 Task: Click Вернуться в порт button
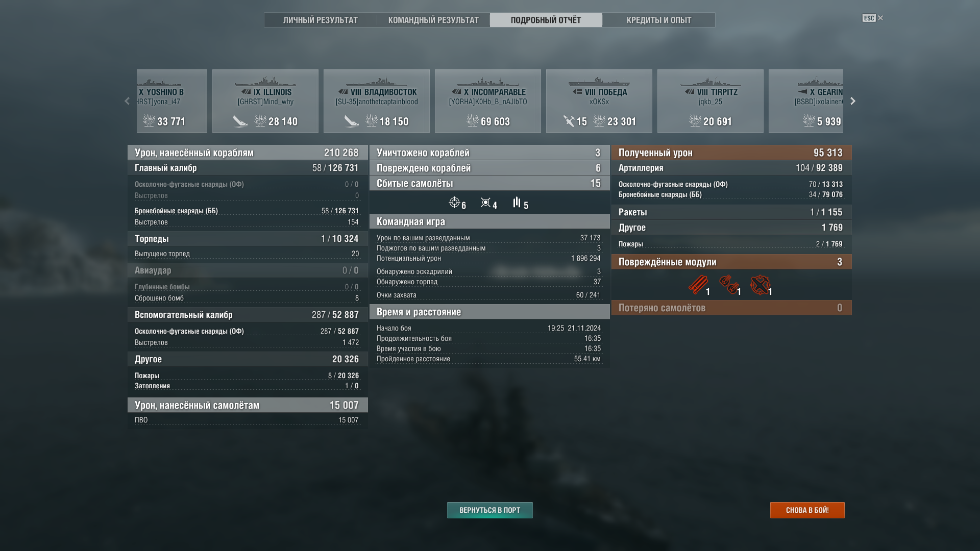(x=490, y=510)
